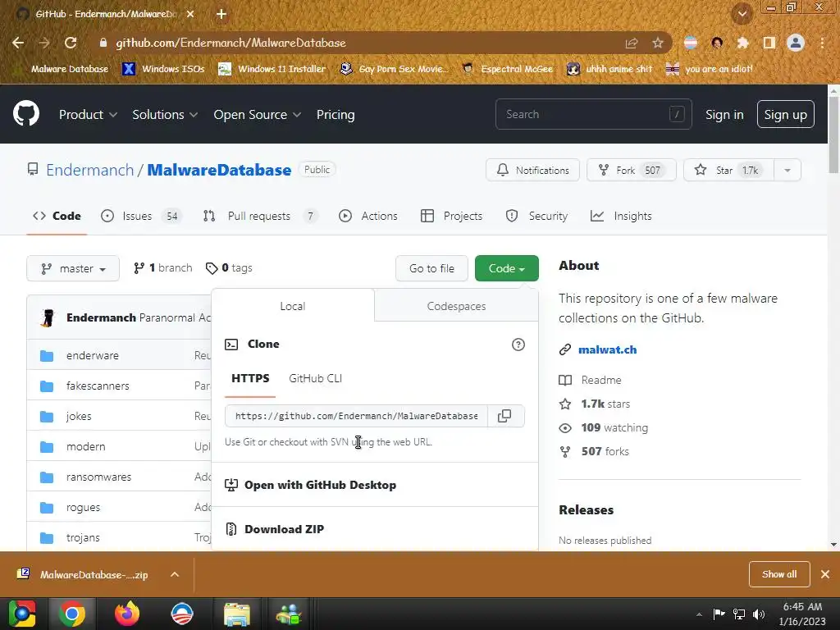Reload the page with the refresh icon

pyautogui.click(x=71, y=43)
